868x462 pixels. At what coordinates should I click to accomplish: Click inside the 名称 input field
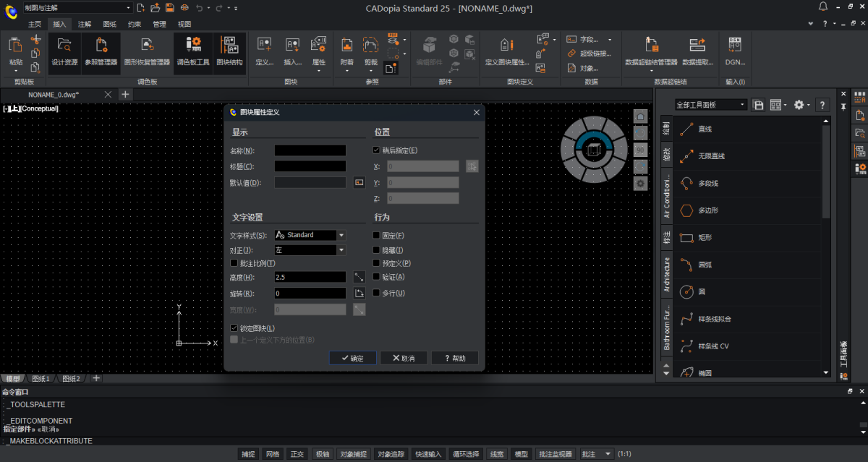pos(310,150)
